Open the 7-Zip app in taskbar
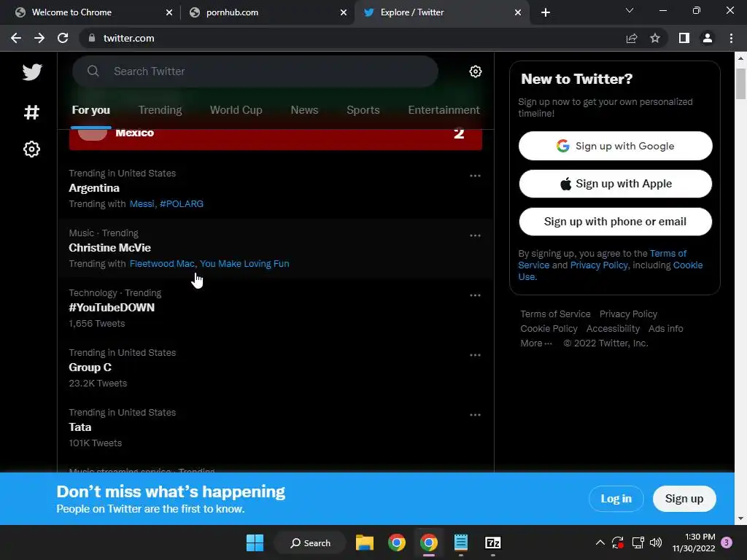The image size is (747, 560). tap(492, 542)
